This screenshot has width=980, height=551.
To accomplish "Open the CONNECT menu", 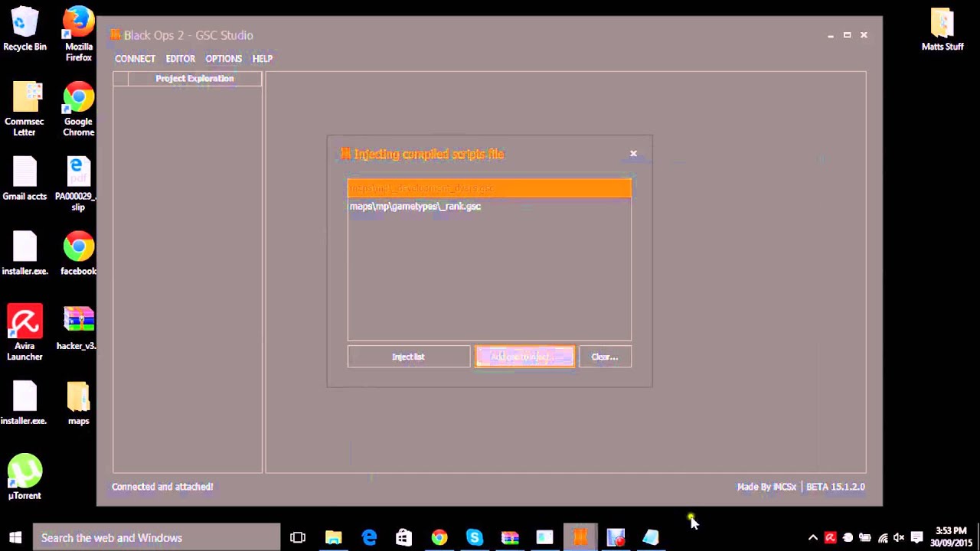I will coord(135,59).
